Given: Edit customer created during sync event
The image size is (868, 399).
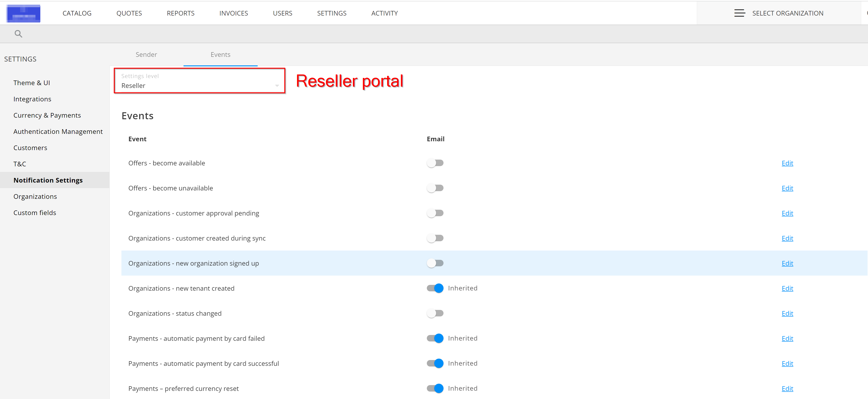Looking at the screenshot, I should tap(787, 238).
